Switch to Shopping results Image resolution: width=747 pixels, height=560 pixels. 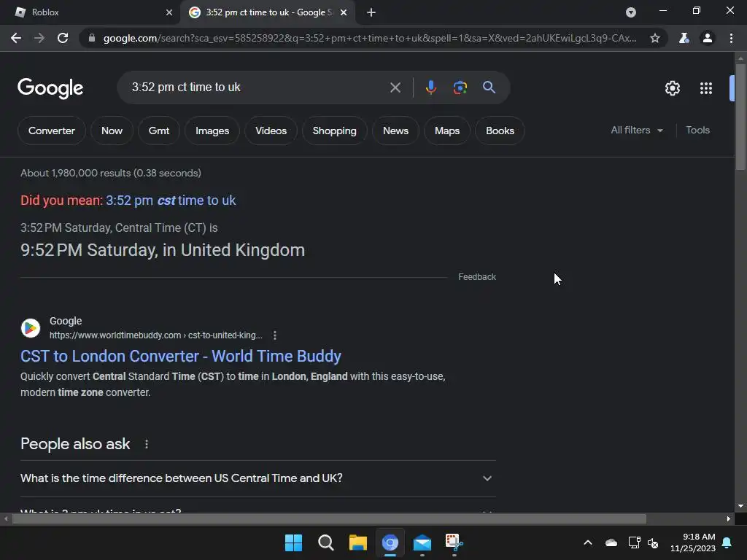pyautogui.click(x=334, y=131)
